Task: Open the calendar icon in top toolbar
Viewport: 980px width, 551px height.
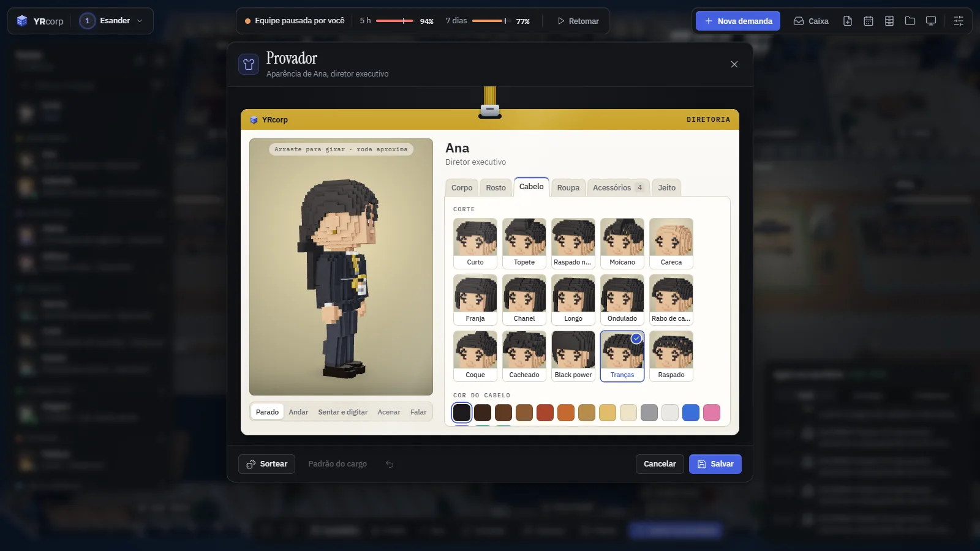Action: 869,21
